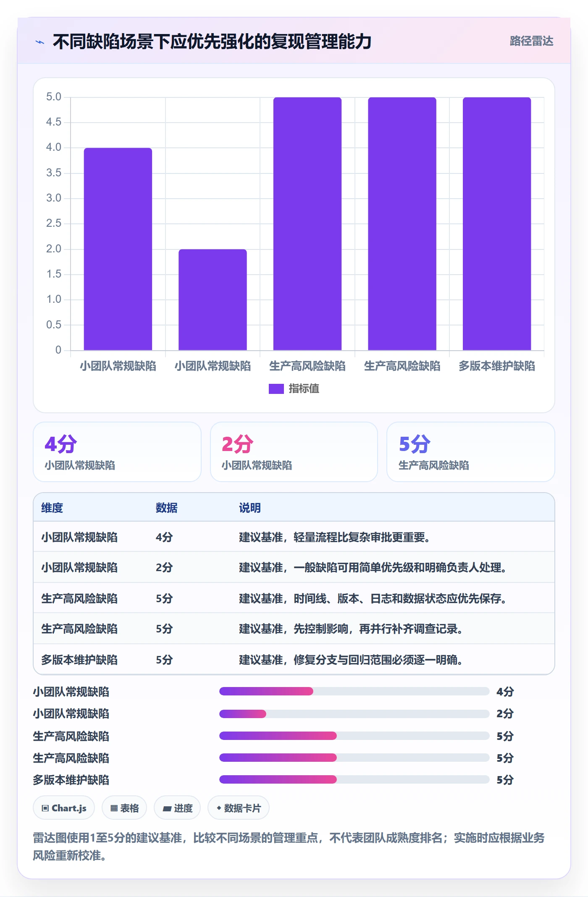Click the 2分 progress bar
Image resolution: width=588 pixels, height=897 pixels.
(354, 713)
